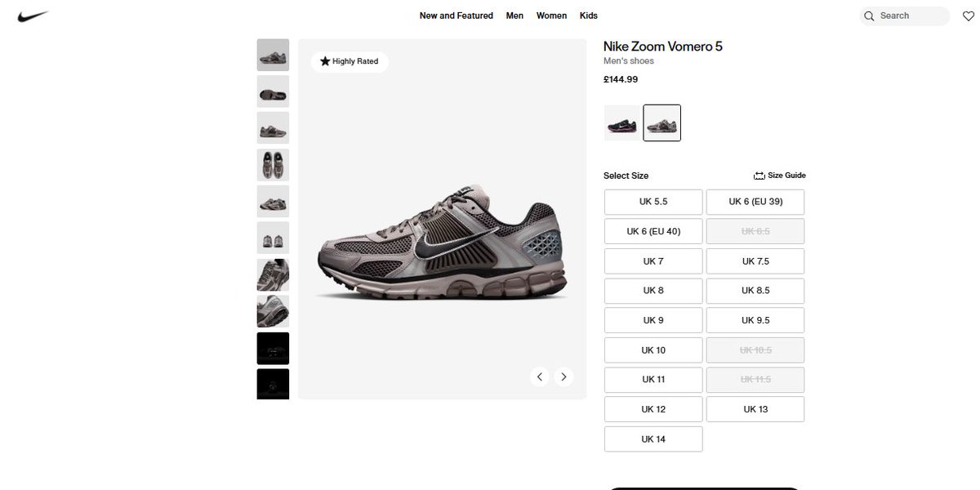Select size UK 5.5

[x=653, y=202]
